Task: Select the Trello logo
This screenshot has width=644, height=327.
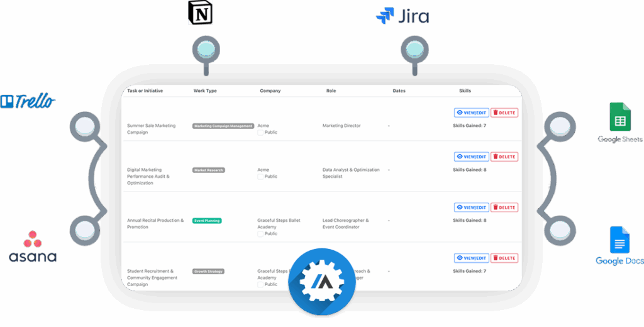Action: point(28,101)
